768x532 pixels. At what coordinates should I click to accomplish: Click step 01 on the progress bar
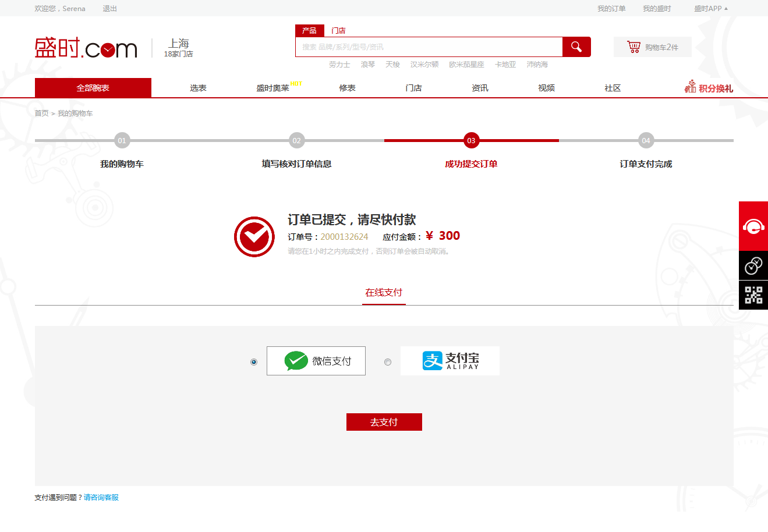point(122,140)
